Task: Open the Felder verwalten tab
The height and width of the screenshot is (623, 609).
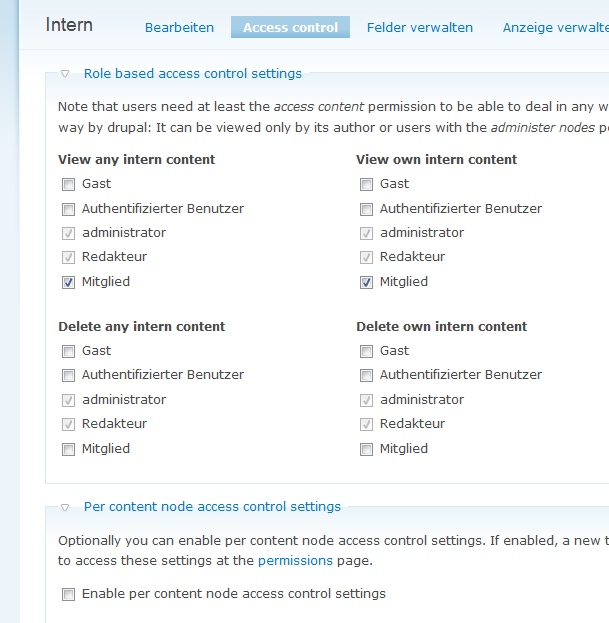Action: click(420, 28)
